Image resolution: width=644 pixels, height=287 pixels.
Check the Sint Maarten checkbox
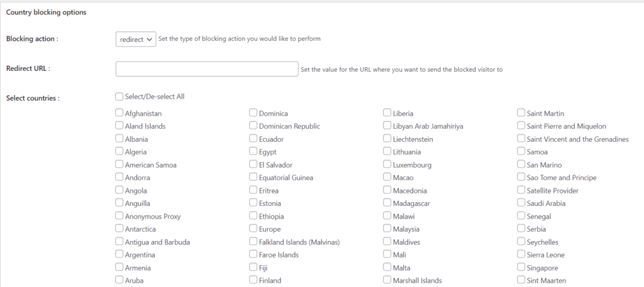(521, 280)
